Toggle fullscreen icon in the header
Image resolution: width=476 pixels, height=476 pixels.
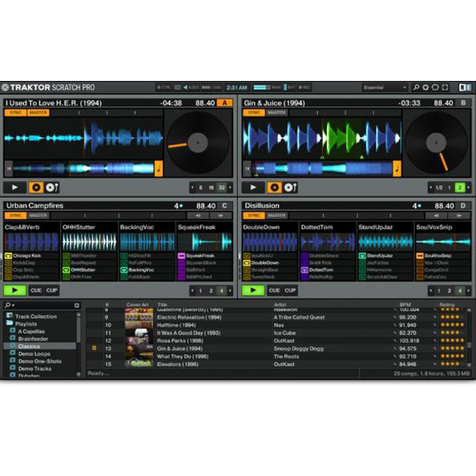(x=445, y=87)
